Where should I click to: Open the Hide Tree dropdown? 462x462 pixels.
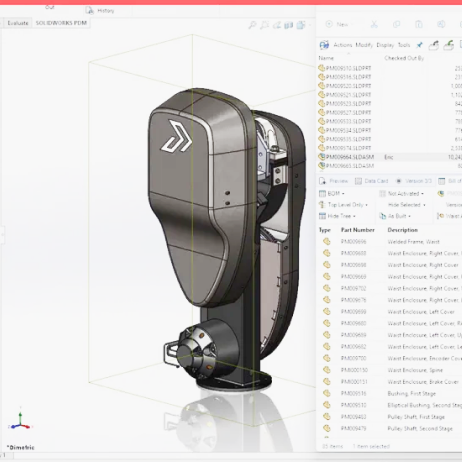click(x=337, y=216)
